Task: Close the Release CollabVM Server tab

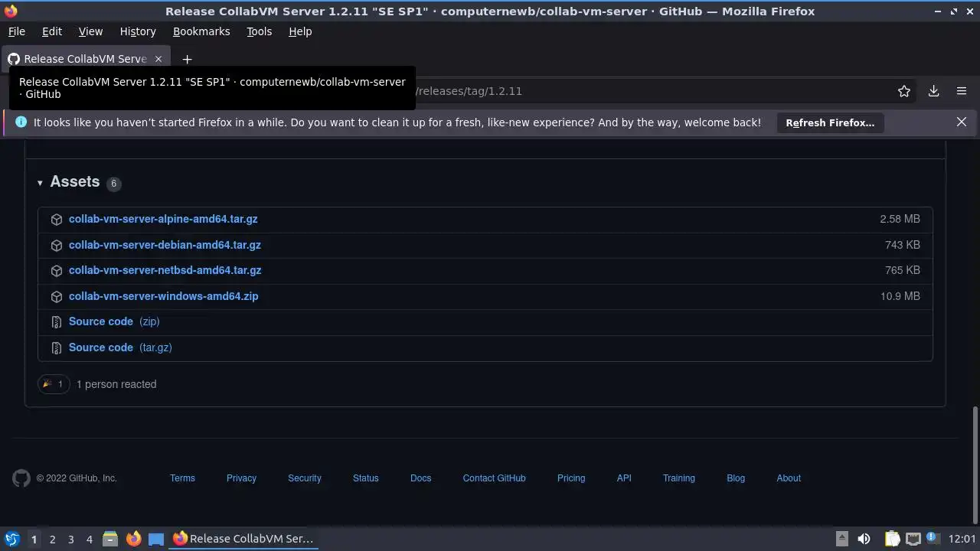Action: [x=158, y=59]
